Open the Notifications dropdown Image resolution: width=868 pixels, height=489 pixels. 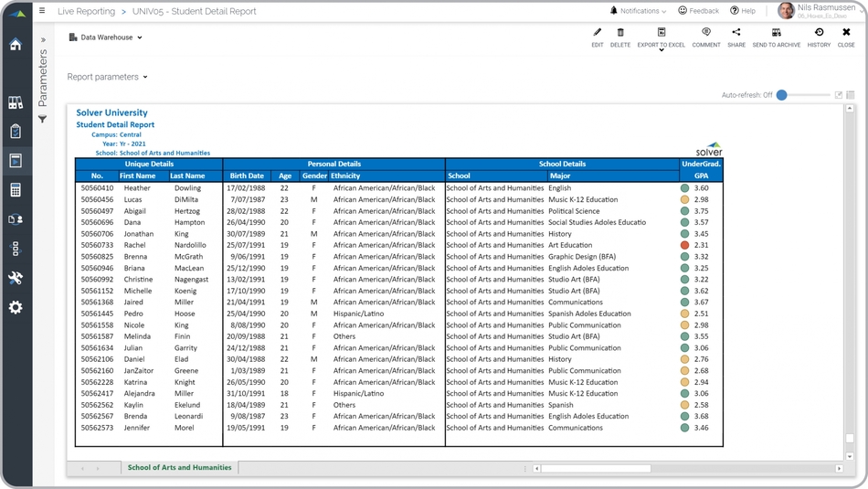point(639,11)
